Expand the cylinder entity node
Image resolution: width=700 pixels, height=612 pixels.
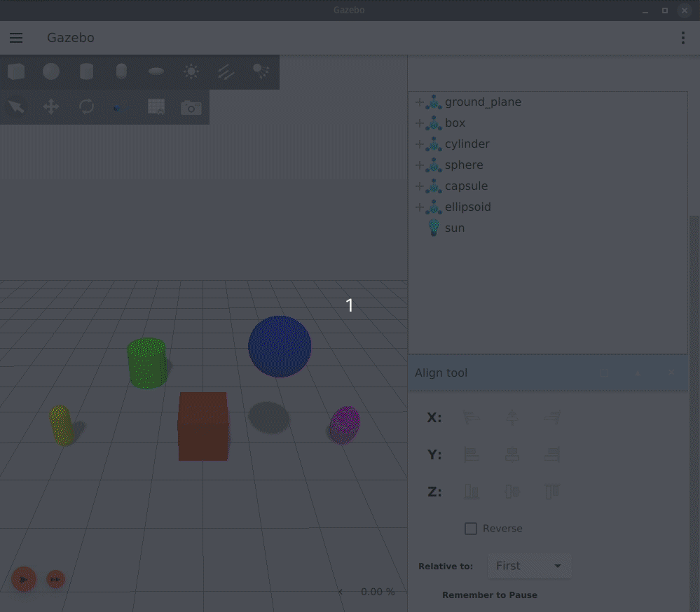420,144
